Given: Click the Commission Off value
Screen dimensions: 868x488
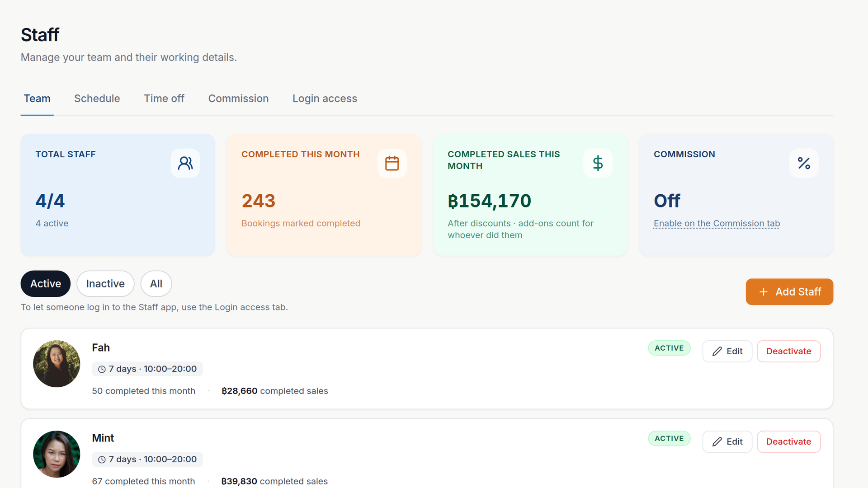Looking at the screenshot, I should pos(667,201).
